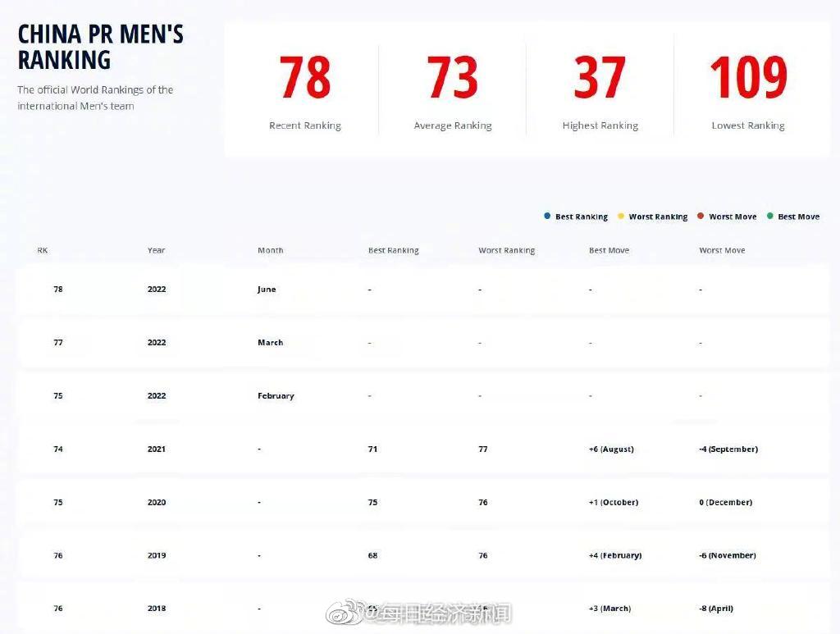The image size is (840, 634).
Task: Click worst ranking 76 in 2020 row
Action: 482,502
